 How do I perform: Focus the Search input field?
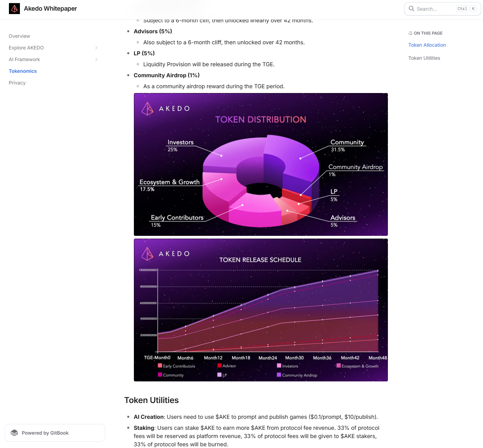pyautogui.click(x=442, y=9)
